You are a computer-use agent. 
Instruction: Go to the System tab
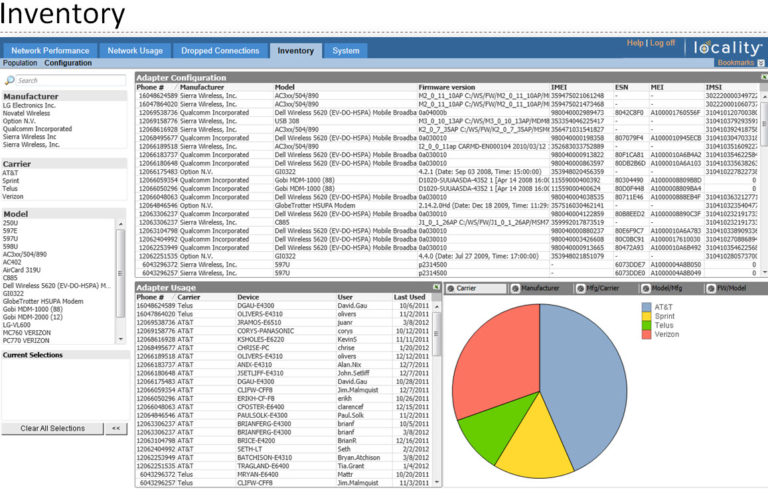[x=345, y=50]
